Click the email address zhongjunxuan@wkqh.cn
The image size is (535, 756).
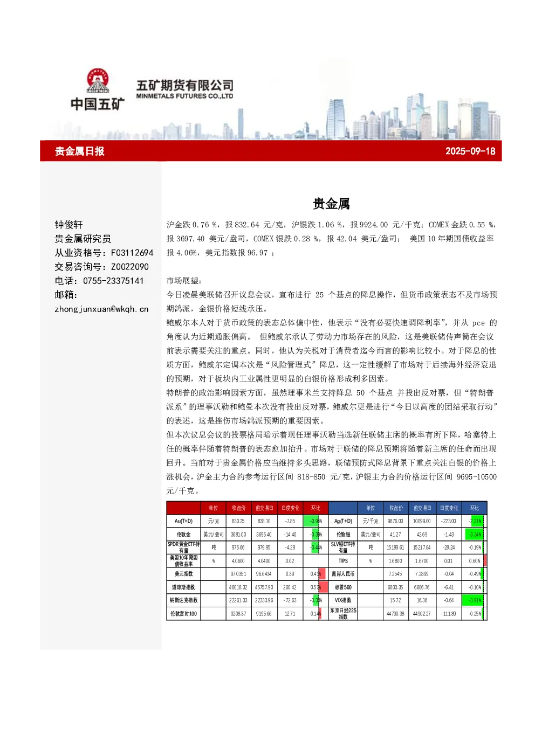pyautogui.click(x=101, y=309)
